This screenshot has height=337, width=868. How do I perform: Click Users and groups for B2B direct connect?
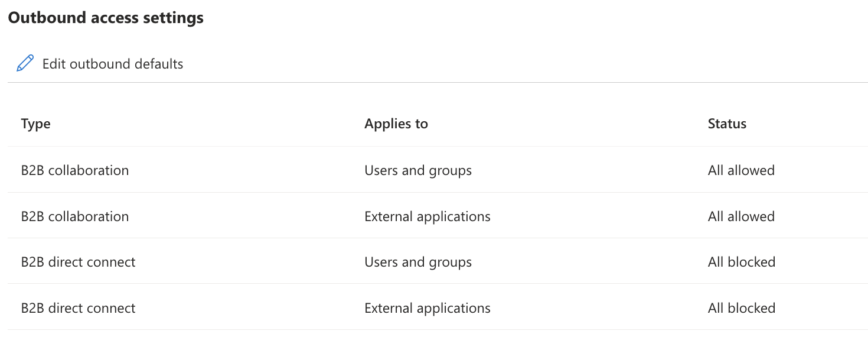click(418, 262)
